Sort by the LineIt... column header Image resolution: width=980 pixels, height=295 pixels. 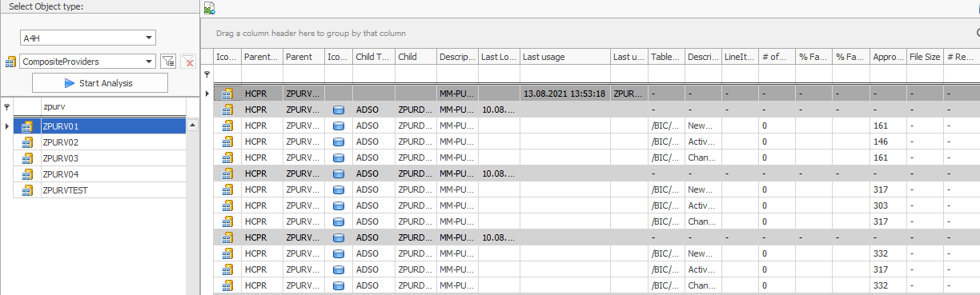click(x=740, y=57)
